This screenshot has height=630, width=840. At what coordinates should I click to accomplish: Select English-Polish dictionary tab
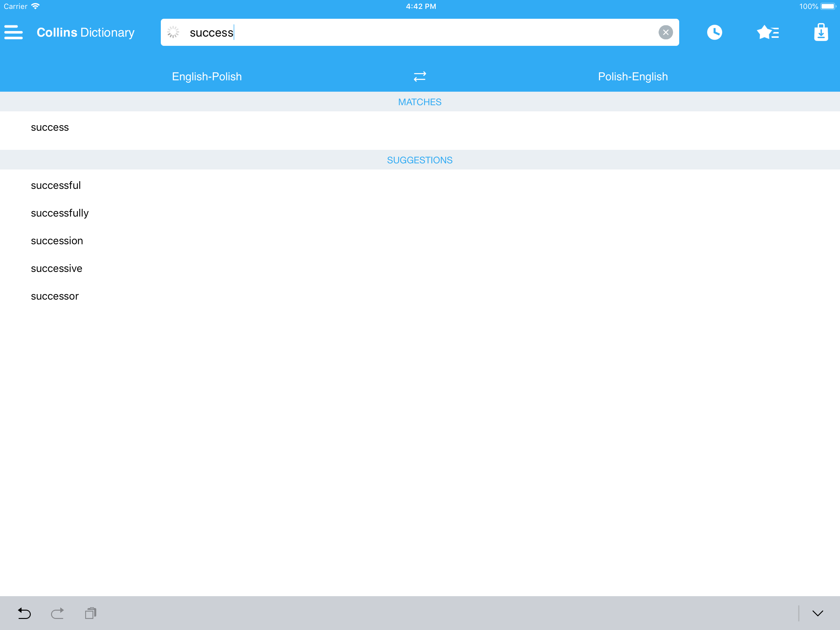coord(207,76)
